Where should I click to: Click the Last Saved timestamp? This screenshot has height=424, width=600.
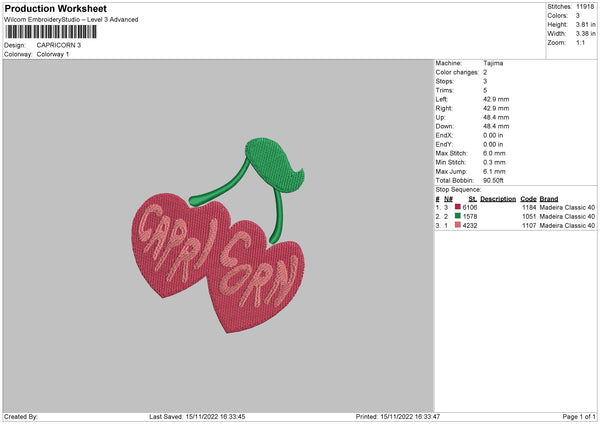pyautogui.click(x=197, y=417)
